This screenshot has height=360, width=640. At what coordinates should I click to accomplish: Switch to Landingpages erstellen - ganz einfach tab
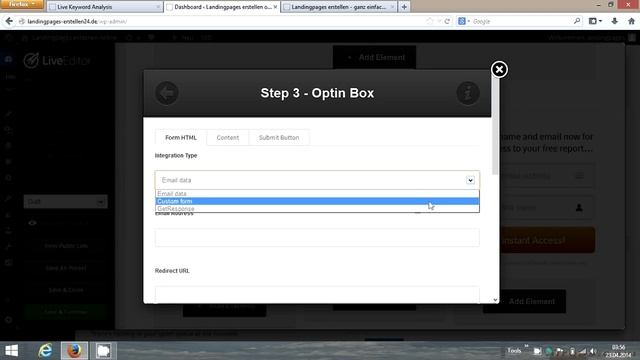pyautogui.click(x=339, y=7)
